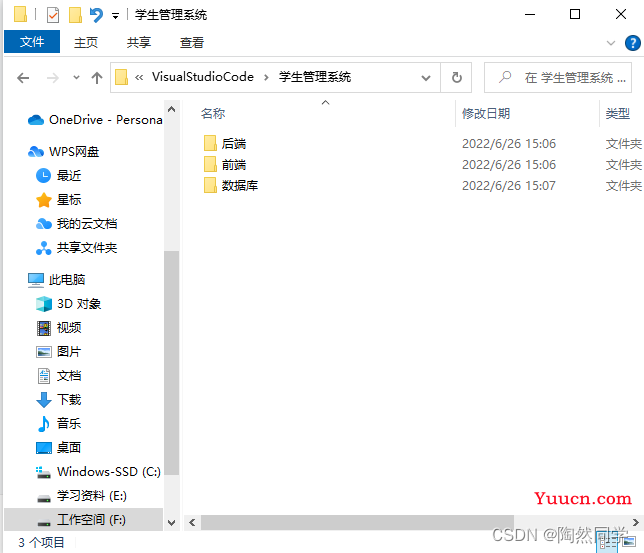Open the 学习资料 (E:) drive
Viewport: 644px width, 553px height.
click(x=81, y=496)
